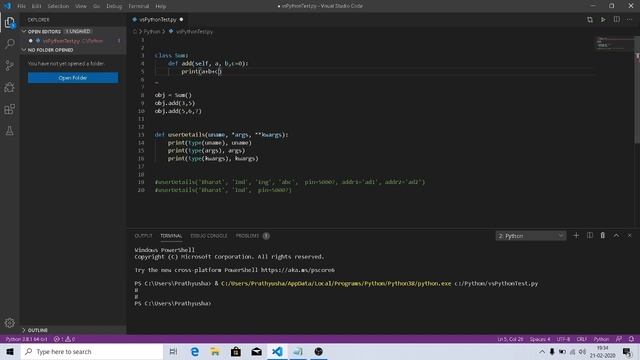Screen dimensions: 640x360
Task: Open Microsoft Store from taskbar
Action: [x=236, y=351]
